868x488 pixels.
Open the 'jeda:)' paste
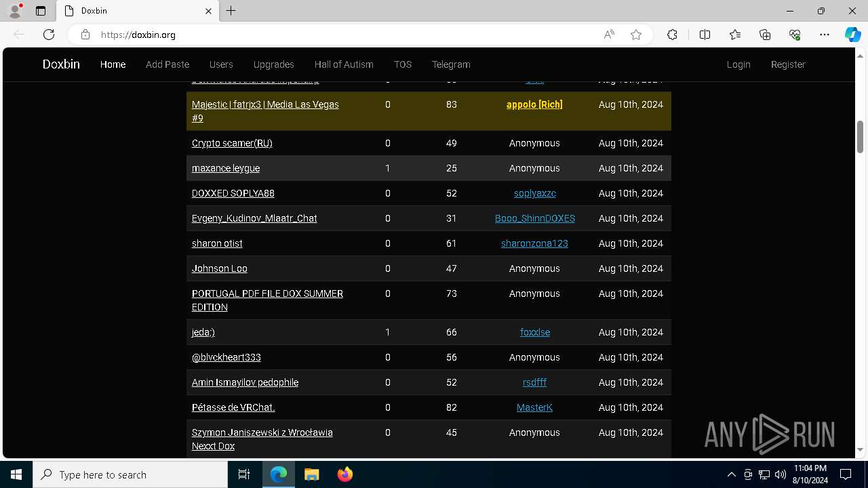pyautogui.click(x=203, y=332)
